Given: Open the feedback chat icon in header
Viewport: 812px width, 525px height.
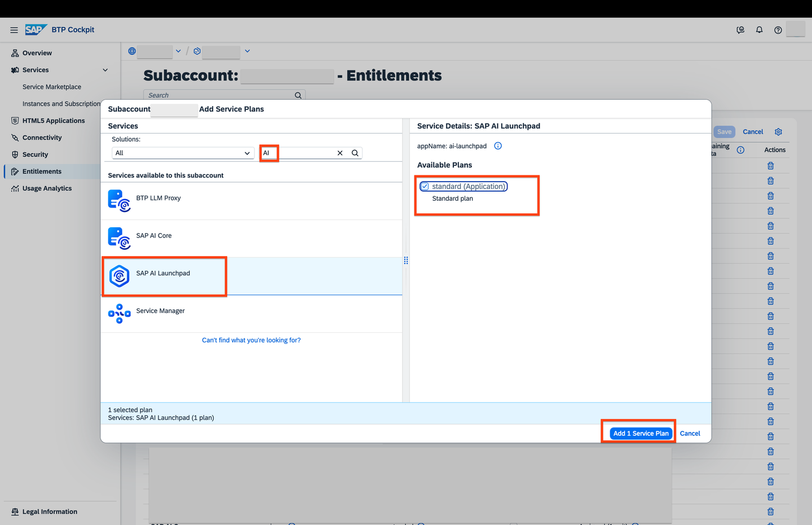Looking at the screenshot, I should [740, 30].
